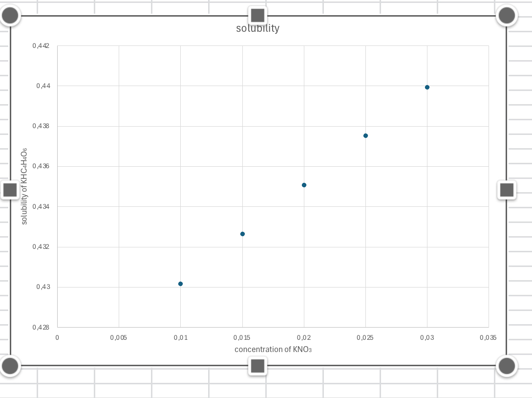Select the data point at concentration 0,02
The width and height of the screenshot is (532, 398).
(303, 185)
